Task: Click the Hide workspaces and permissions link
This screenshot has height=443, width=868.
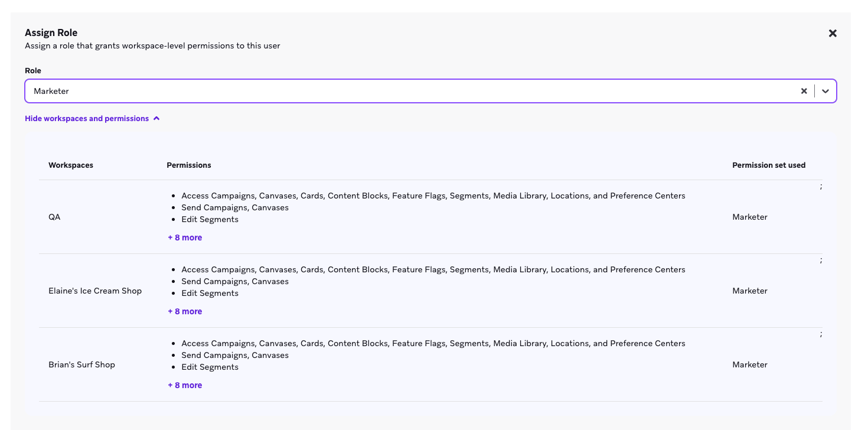Action: tap(87, 118)
